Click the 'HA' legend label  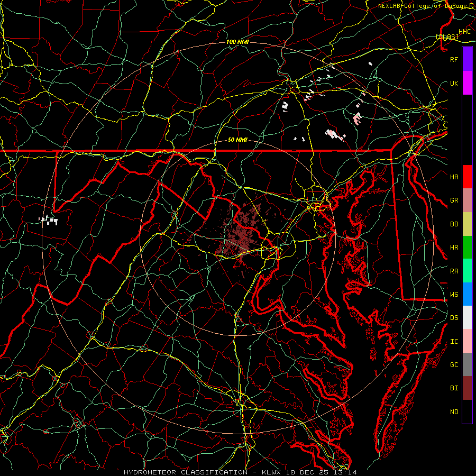point(454,177)
